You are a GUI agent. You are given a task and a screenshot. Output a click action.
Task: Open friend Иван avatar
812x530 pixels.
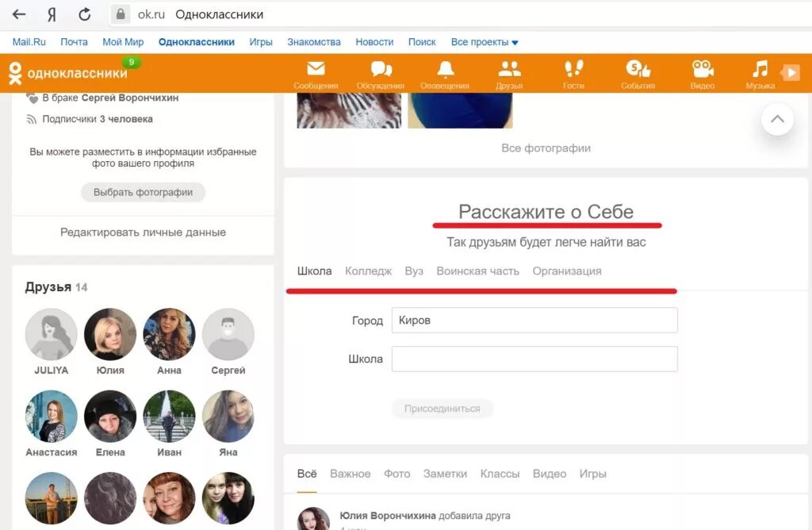(170, 416)
